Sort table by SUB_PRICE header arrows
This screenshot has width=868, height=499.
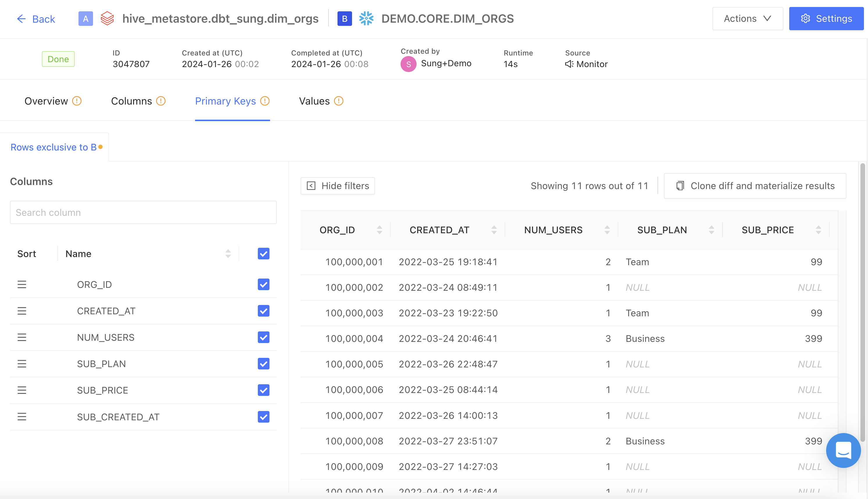[x=818, y=230]
